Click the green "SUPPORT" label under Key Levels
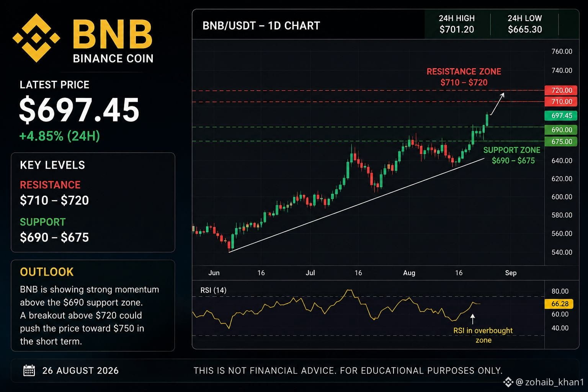Screen dimensions: 588x392 pos(42,222)
